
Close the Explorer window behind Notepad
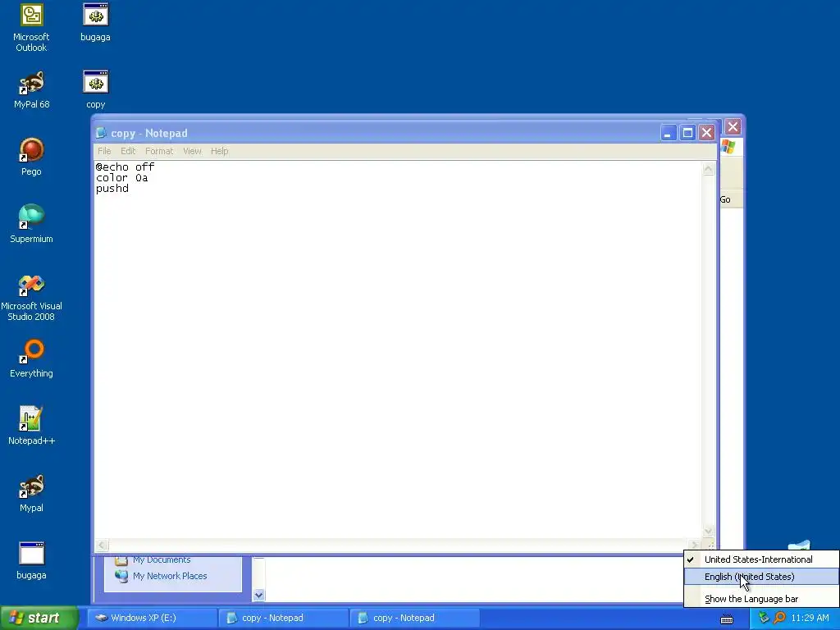pos(733,127)
